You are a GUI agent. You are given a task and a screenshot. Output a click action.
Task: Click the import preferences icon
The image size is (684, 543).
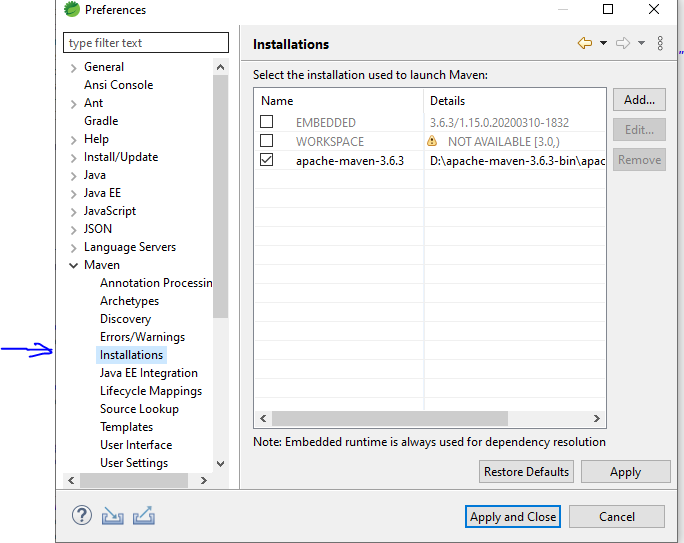coord(113,516)
